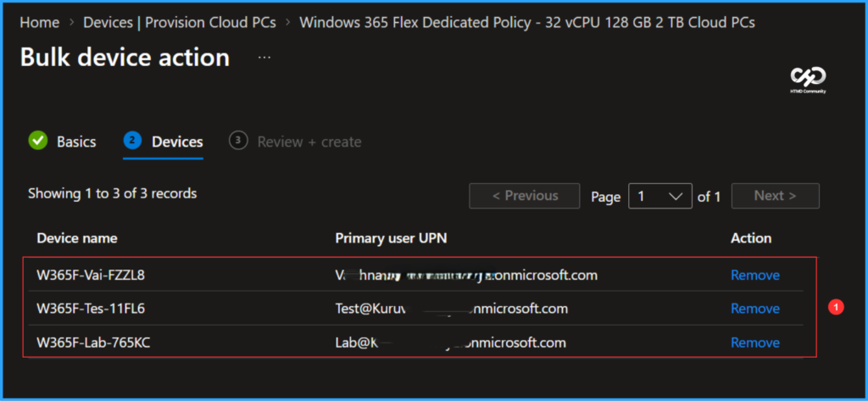Click the Next page button
This screenshot has width=868, height=401.
tap(775, 196)
